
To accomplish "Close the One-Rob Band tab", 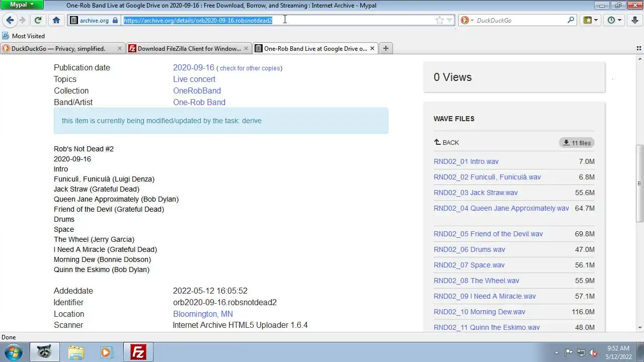I will coord(372,49).
